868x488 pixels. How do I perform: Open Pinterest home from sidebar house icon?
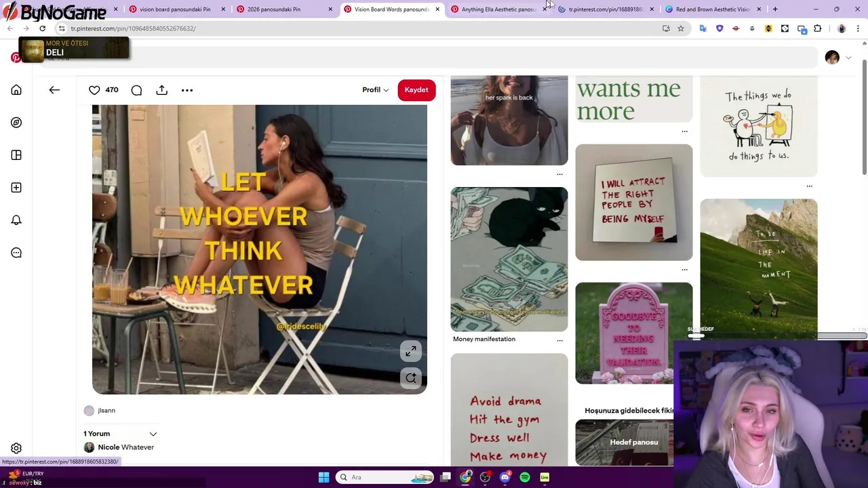click(16, 90)
